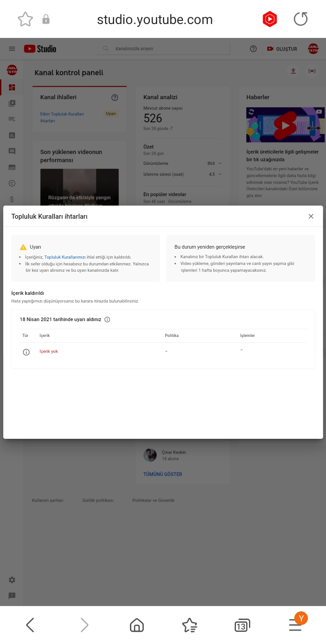Open the Copyright icon in sidebar

pyautogui.click(x=12, y=183)
